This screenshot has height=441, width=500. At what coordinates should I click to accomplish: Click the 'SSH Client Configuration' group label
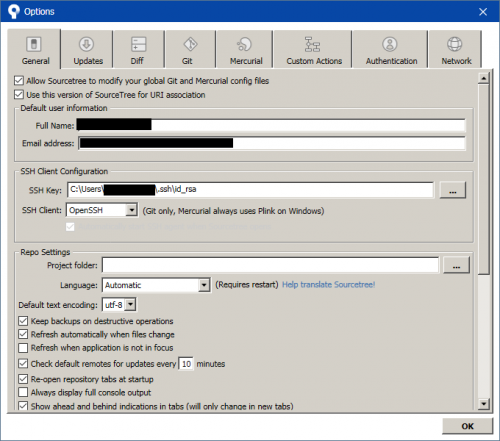(64, 171)
